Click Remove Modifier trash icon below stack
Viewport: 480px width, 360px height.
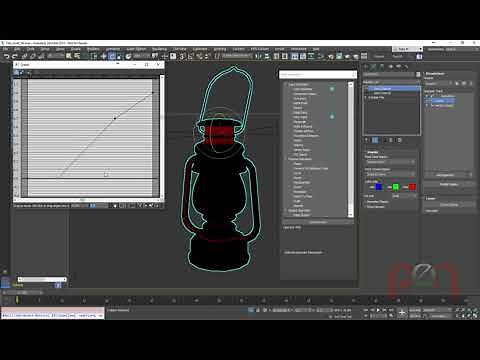(392, 140)
